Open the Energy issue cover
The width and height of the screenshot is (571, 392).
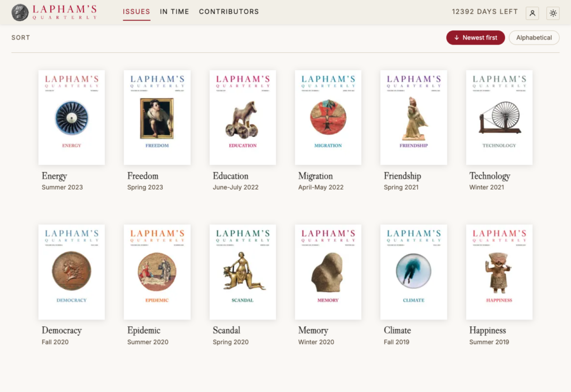pos(72,118)
